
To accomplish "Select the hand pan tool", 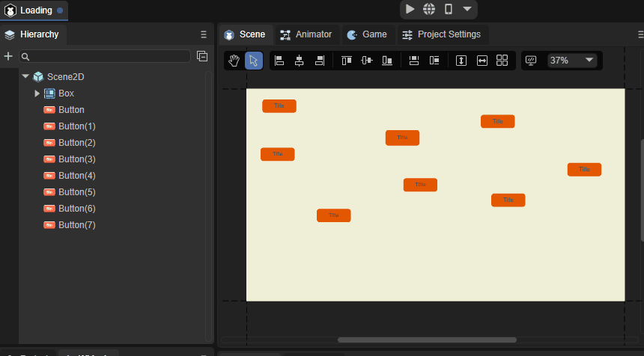I will pos(234,61).
